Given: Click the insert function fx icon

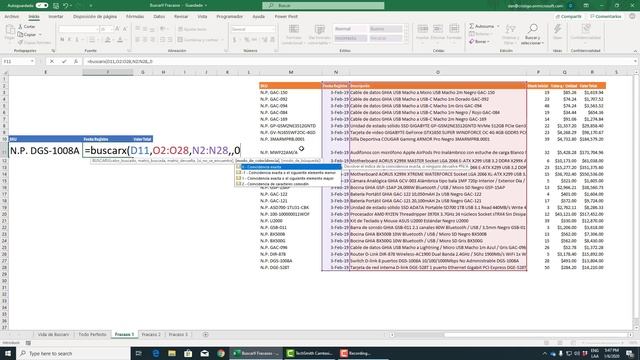Looking at the screenshot, I should 76,61.
